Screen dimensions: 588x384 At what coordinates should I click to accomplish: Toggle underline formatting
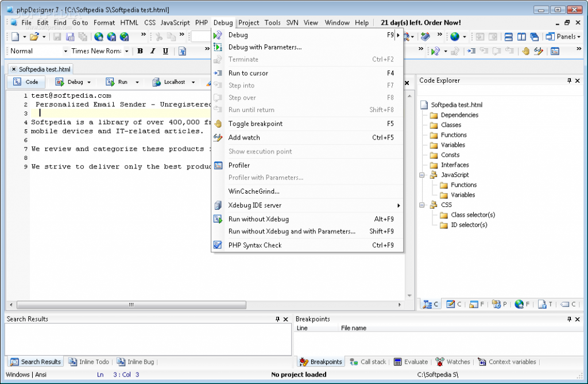coord(165,51)
